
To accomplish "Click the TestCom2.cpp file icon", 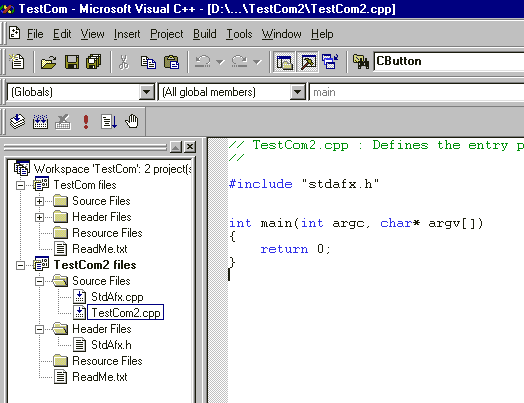I will click(80, 313).
